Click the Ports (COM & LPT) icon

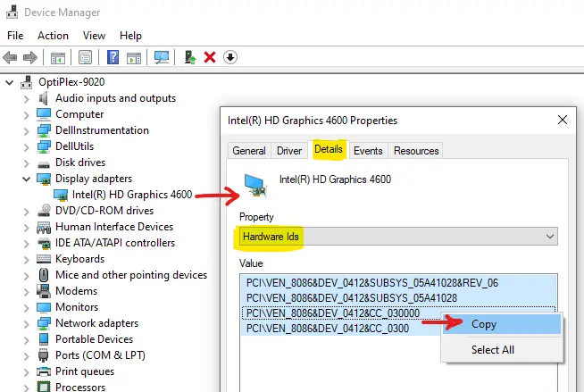[x=44, y=355]
